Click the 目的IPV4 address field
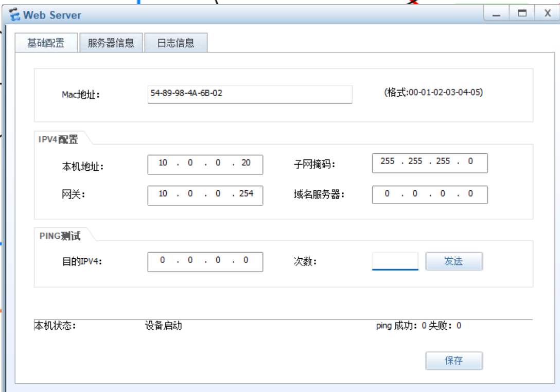The height and width of the screenshot is (392, 560). 205,262
